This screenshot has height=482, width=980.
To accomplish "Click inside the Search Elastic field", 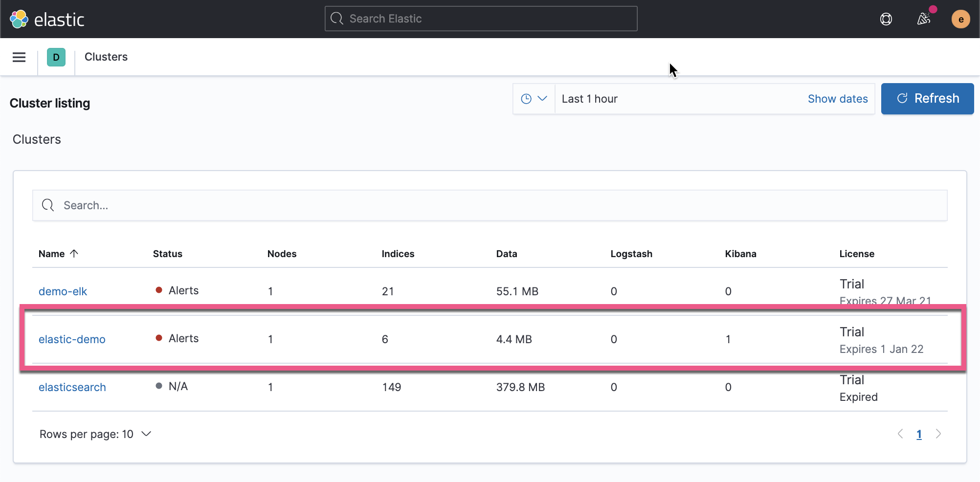I will (x=481, y=19).
